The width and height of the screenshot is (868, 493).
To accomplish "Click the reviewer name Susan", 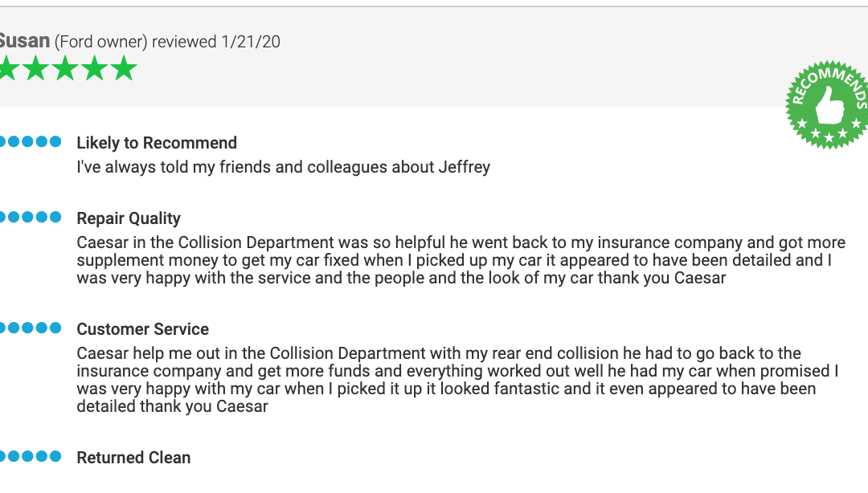I will click(24, 41).
